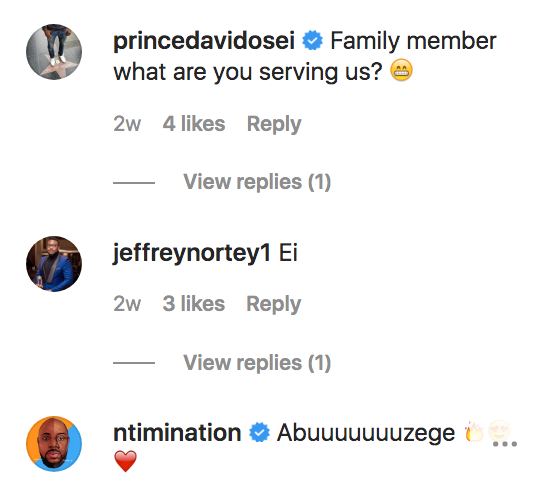Image resolution: width=537 pixels, height=498 pixels.
Task: Open three-dot options on ntimination comment
Action: 505,444
